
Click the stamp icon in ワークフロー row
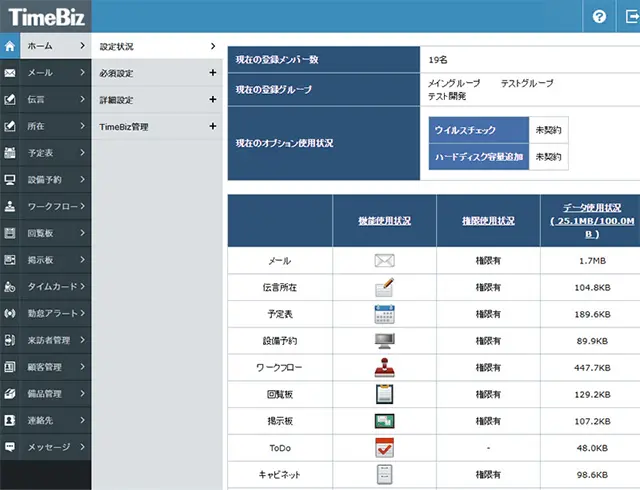click(x=384, y=367)
